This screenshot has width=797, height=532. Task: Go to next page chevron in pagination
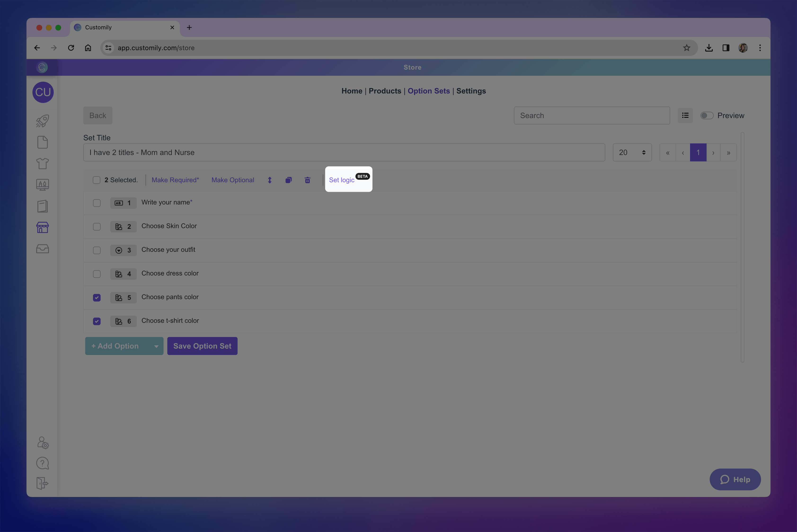click(x=713, y=153)
